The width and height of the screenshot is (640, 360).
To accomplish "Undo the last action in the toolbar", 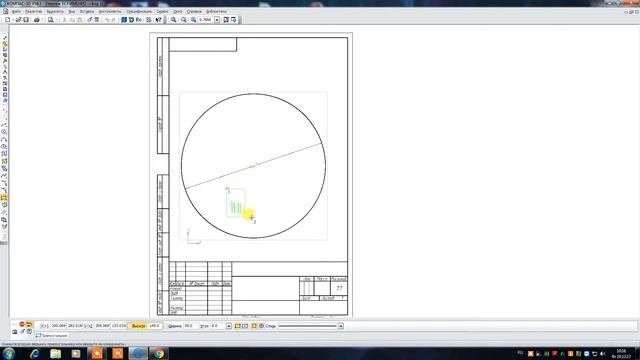I will (107, 20).
